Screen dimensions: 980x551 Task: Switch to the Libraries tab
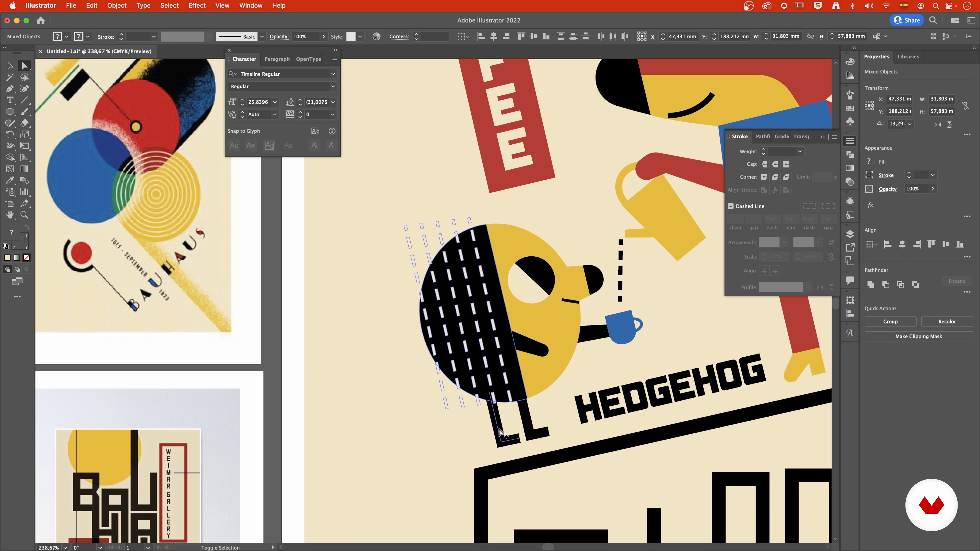coord(908,56)
